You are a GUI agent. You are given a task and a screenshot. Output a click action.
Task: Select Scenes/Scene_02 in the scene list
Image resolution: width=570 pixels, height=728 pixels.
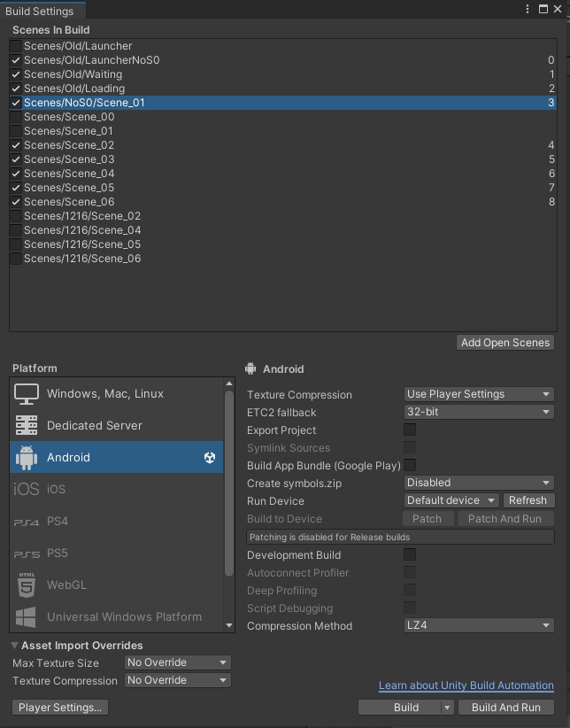(69, 145)
